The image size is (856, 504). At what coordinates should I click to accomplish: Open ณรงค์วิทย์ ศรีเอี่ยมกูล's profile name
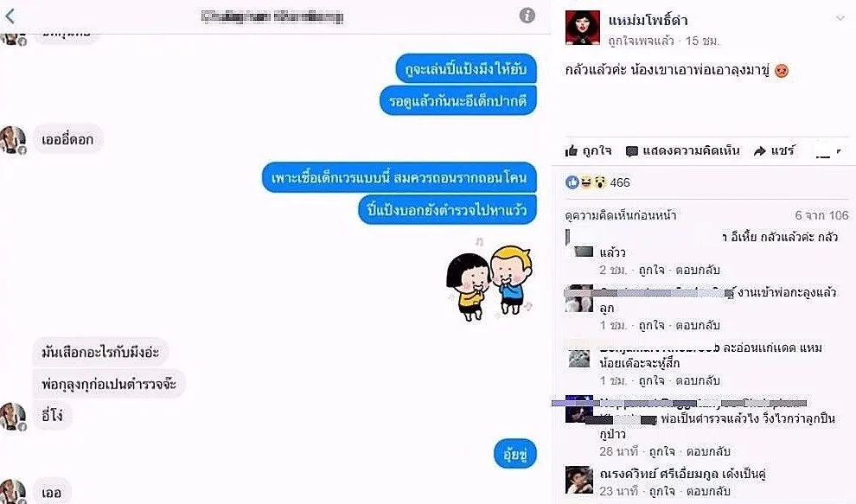tap(658, 474)
